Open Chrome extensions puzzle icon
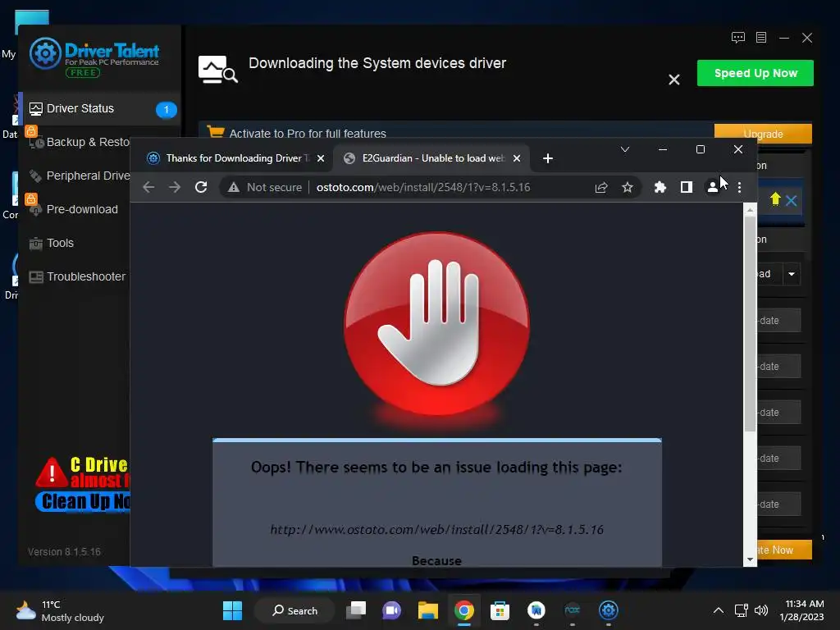840x630 pixels. [x=660, y=187]
